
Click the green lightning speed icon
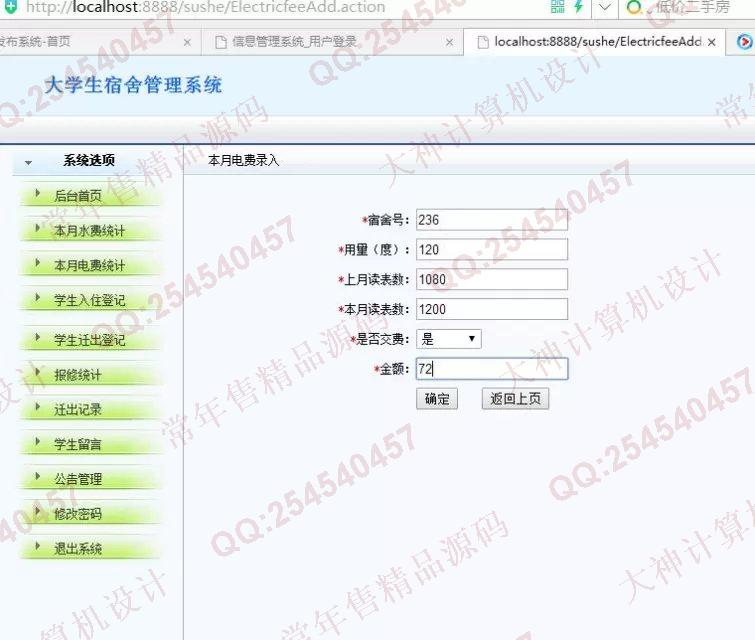578,7
